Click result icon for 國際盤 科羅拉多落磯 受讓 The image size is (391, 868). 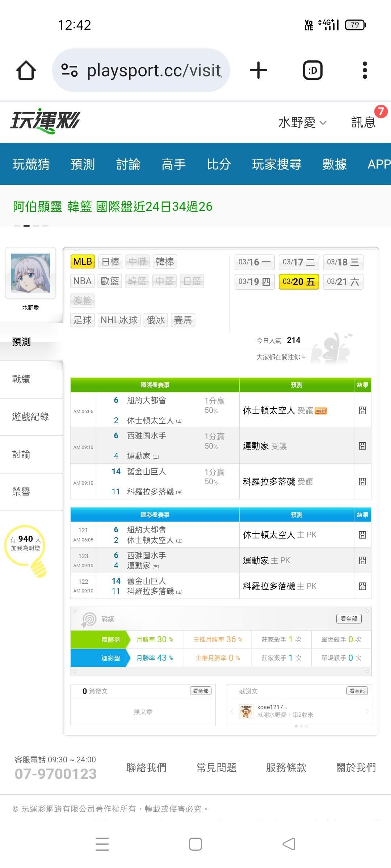point(362,482)
